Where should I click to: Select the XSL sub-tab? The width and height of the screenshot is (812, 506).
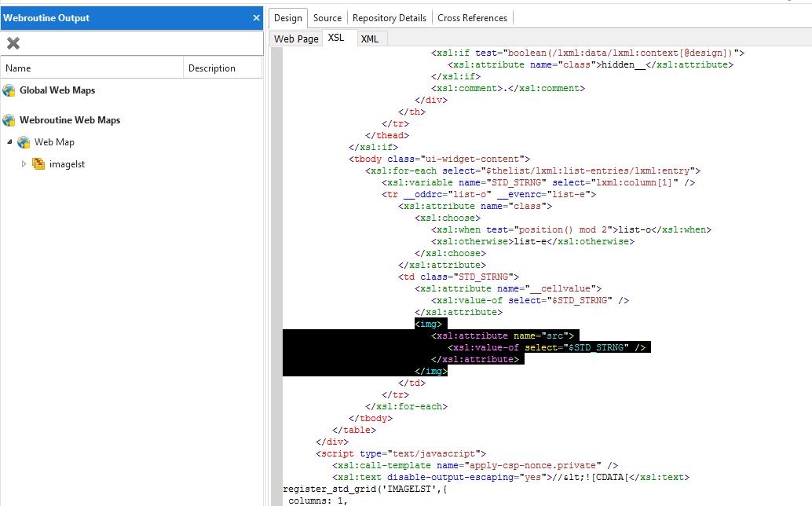(x=336, y=38)
